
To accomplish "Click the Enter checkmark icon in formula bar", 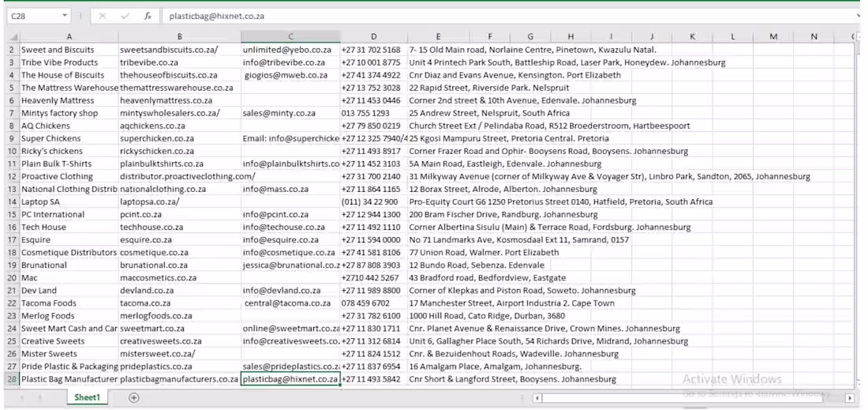I will pyautogui.click(x=125, y=16).
